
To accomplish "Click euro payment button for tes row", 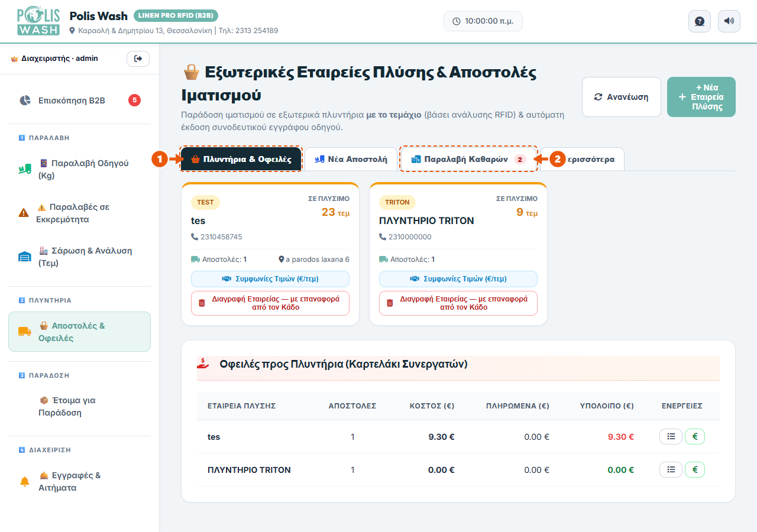I will pyautogui.click(x=695, y=437).
